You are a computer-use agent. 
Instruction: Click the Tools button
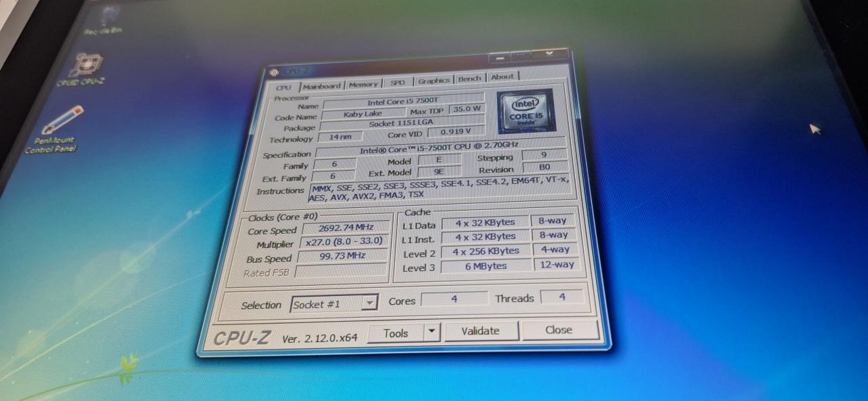tap(396, 333)
